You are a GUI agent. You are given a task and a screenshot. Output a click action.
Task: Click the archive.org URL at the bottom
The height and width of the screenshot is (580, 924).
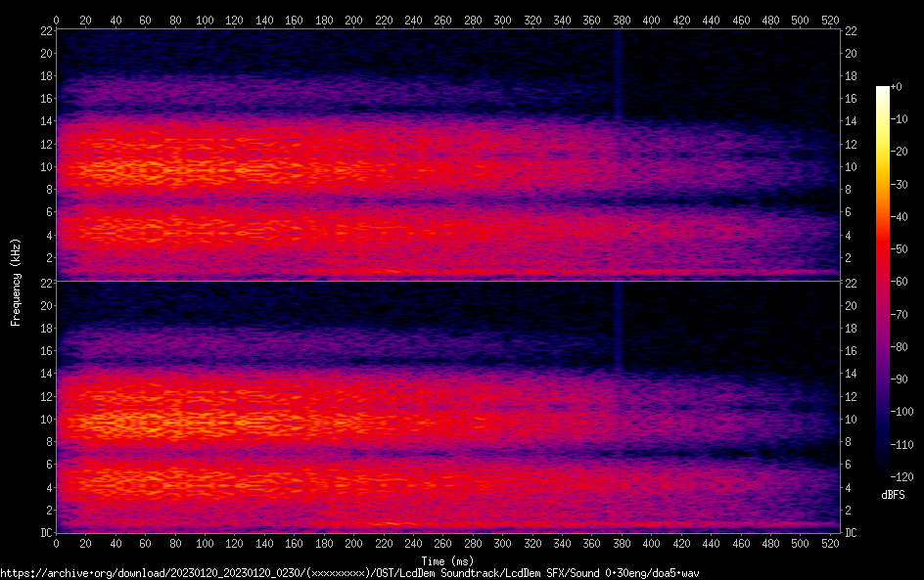pyautogui.click(x=349, y=573)
